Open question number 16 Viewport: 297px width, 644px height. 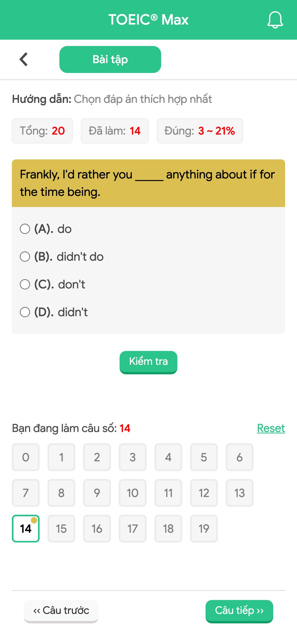tap(97, 528)
